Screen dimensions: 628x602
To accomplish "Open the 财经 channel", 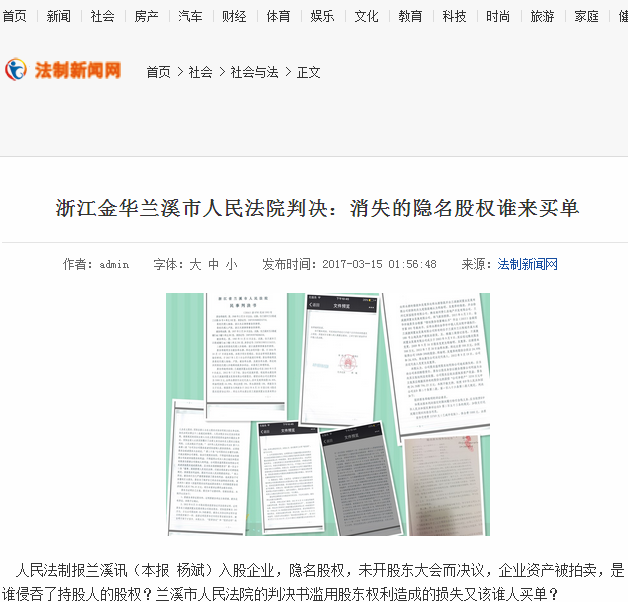I will [234, 16].
